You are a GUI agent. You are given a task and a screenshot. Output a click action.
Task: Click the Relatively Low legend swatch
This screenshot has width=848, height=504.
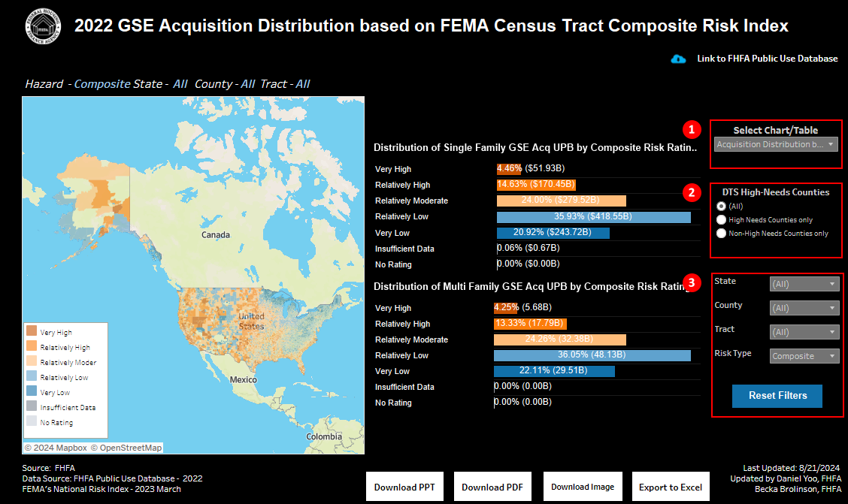tap(32, 376)
